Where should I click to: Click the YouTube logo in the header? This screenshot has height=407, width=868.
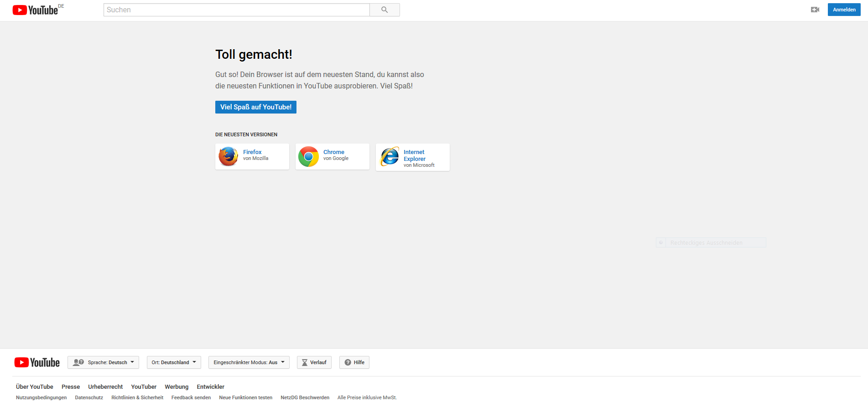36,10
